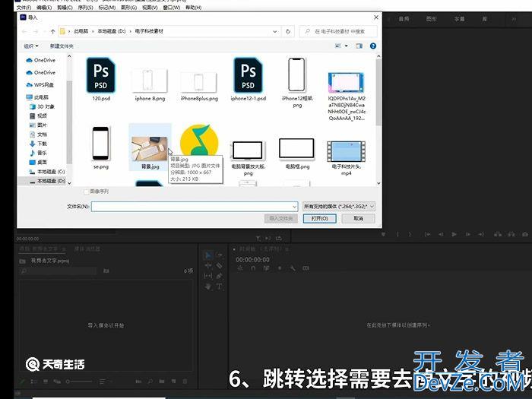Select the Premiere Hand tool
Screen dimensions: 532x399
(208, 287)
